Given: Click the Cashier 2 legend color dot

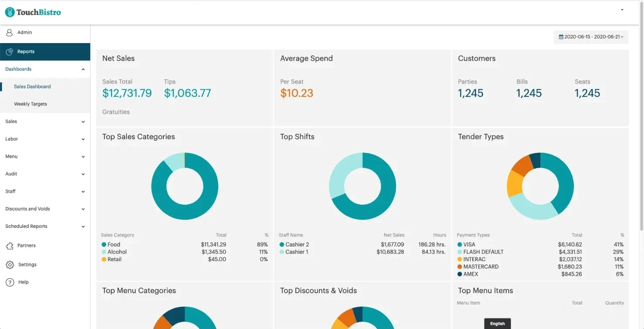Looking at the screenshot, I should 282,245.
